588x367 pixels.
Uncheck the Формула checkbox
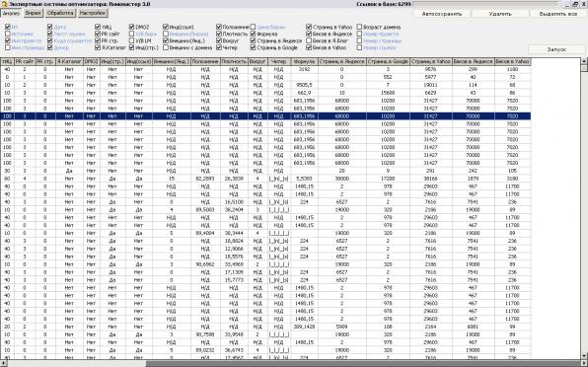click(254, 34)
